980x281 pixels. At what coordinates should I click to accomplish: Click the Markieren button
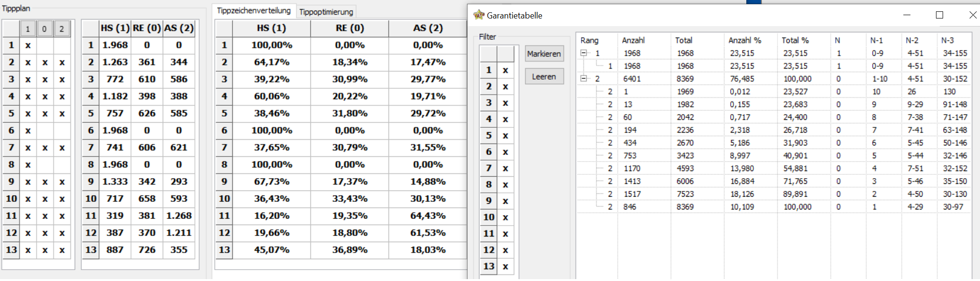(x=544, y=54)
